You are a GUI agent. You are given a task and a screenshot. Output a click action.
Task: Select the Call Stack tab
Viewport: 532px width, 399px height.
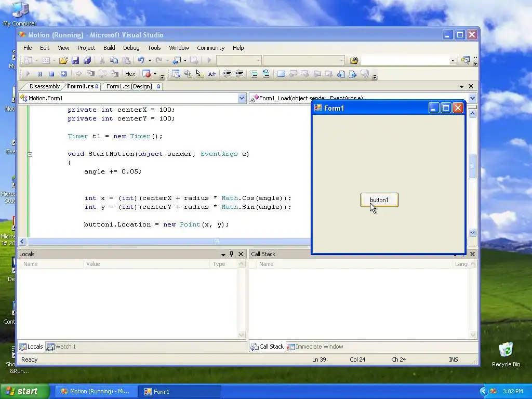point(267,347)
